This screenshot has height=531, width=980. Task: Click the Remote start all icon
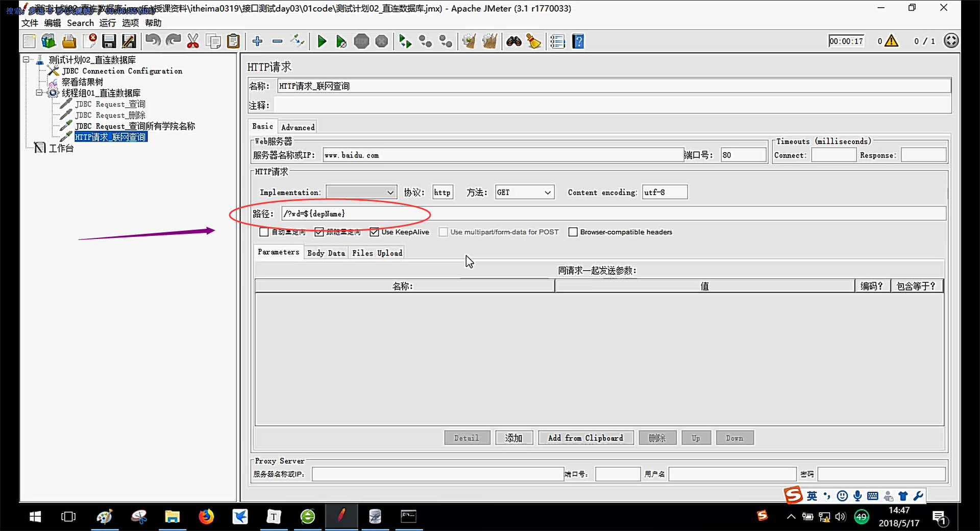(405, 41)
